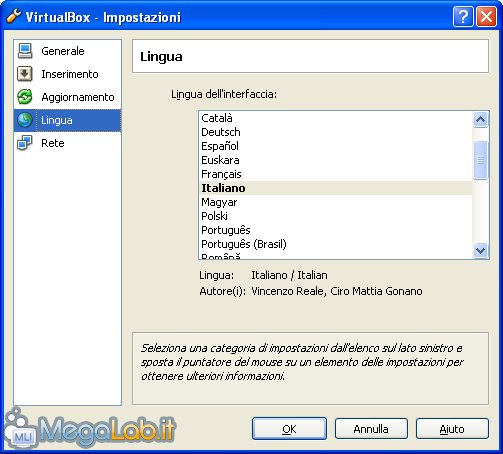Viewport: 503px width, 454px height.
Task: Select Deutsch in the language list
Action: 335,132
